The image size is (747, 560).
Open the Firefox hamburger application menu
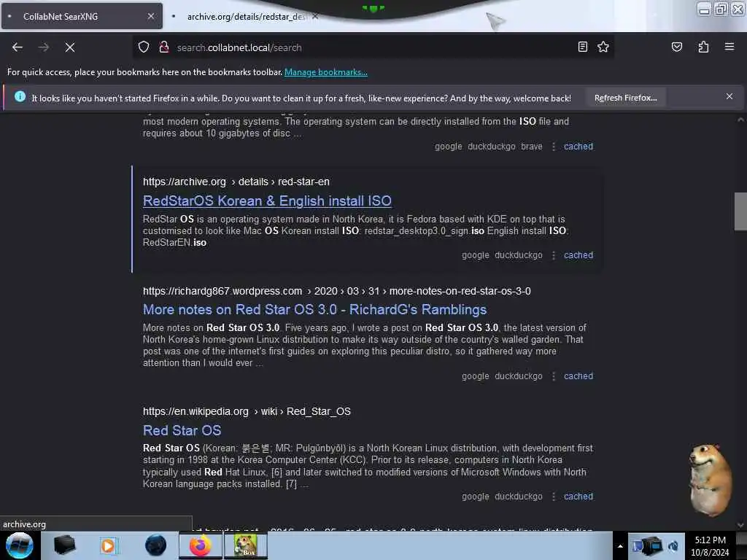(x=729, y=47)
